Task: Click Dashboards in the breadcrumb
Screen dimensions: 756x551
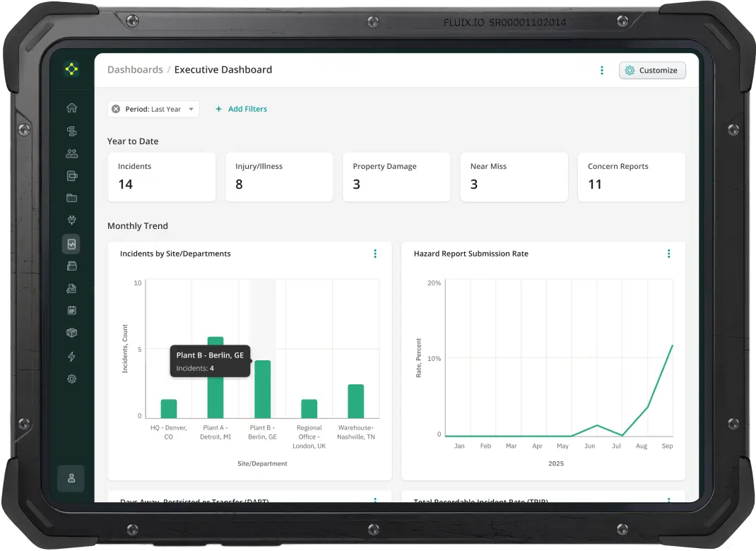Action: coord(135,69)
